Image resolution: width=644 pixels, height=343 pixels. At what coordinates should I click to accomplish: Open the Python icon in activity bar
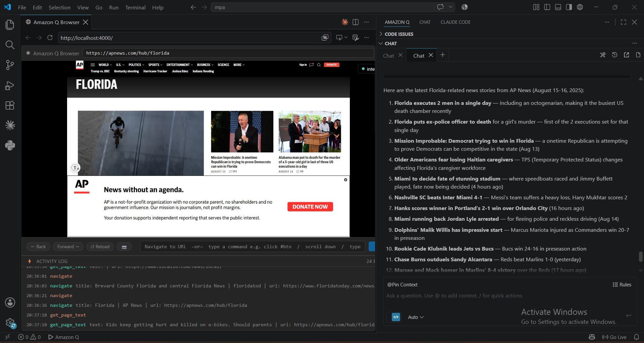[10, 145]
